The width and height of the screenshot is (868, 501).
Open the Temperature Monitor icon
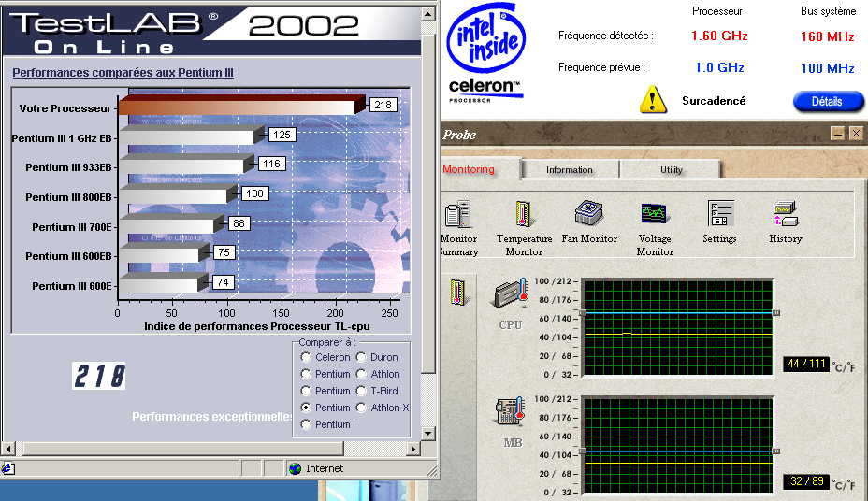(x=523, y=214)
